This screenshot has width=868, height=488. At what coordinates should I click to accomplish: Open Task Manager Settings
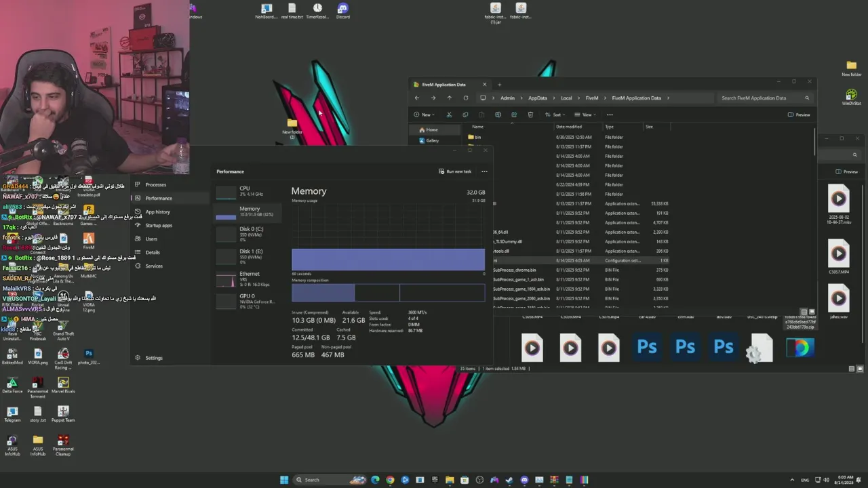point(153,358)
